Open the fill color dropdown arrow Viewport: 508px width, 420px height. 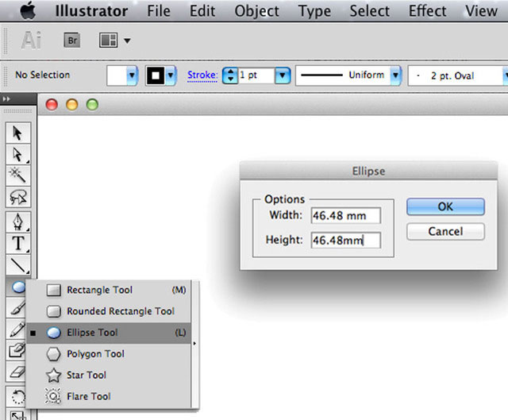132,75
